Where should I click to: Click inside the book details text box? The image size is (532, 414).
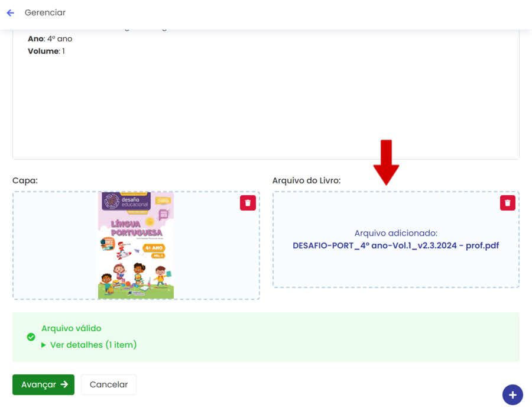[266, 106]
